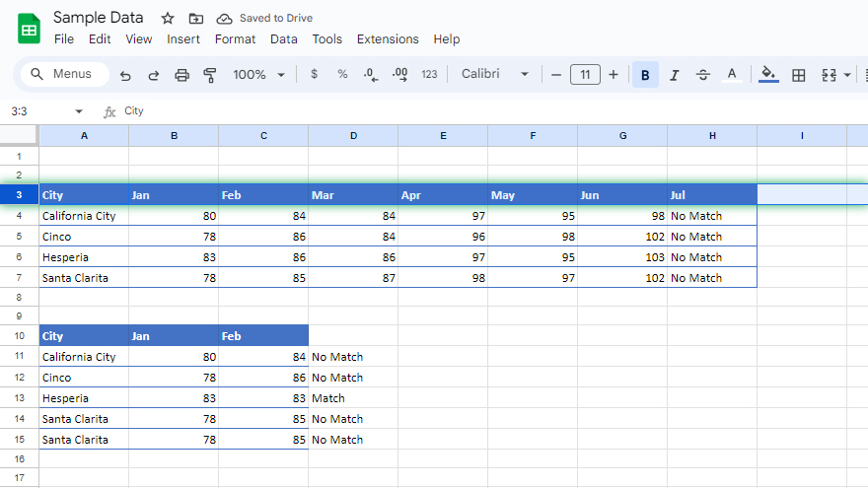This screenshot has width=868, height=488.
Task: Toggle bold formatting
Action: [x=645, y=75]
